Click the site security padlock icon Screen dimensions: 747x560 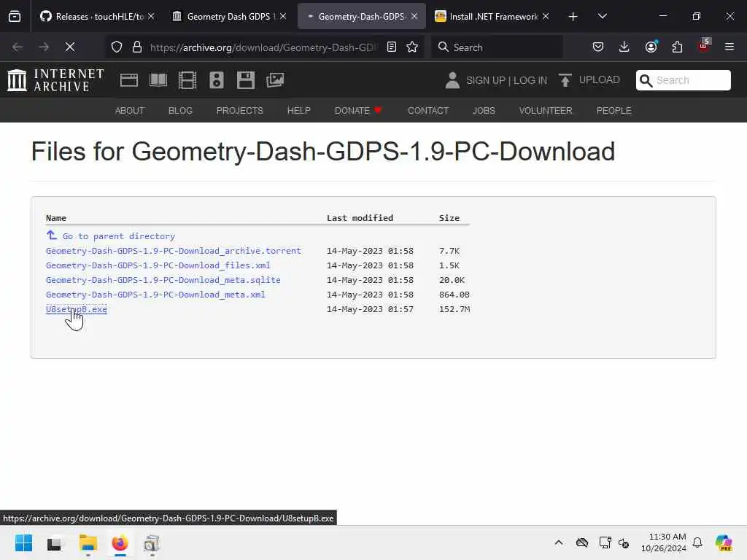[x=137, y=47]
